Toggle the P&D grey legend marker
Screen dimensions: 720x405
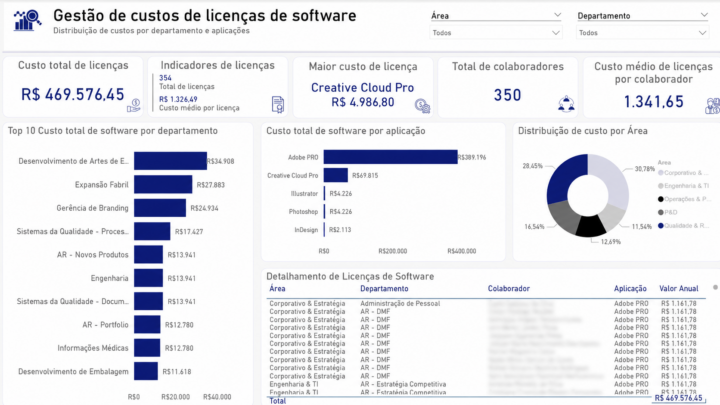(661, 212)
